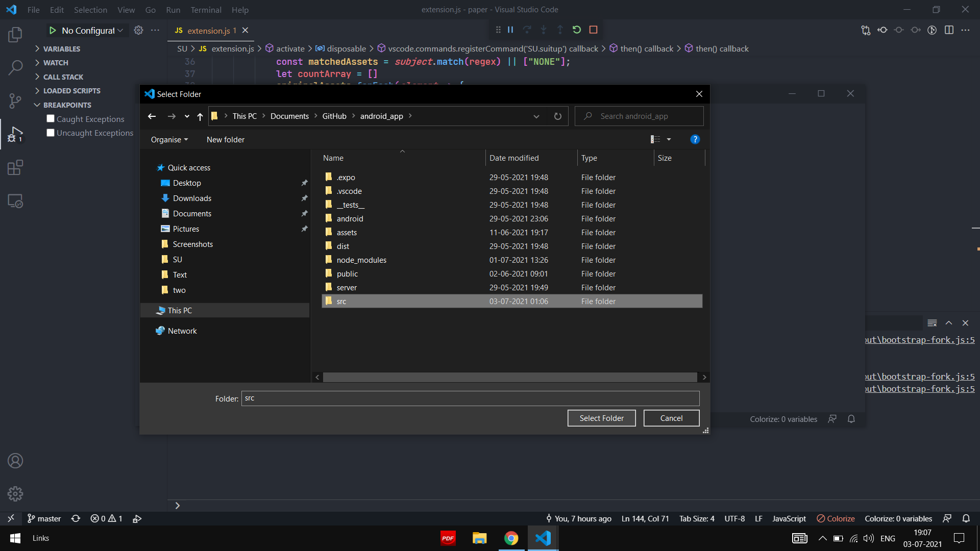Open recent locations dropdown in dialog
This screenshot has height=551, width=980.
coord(187,116)
